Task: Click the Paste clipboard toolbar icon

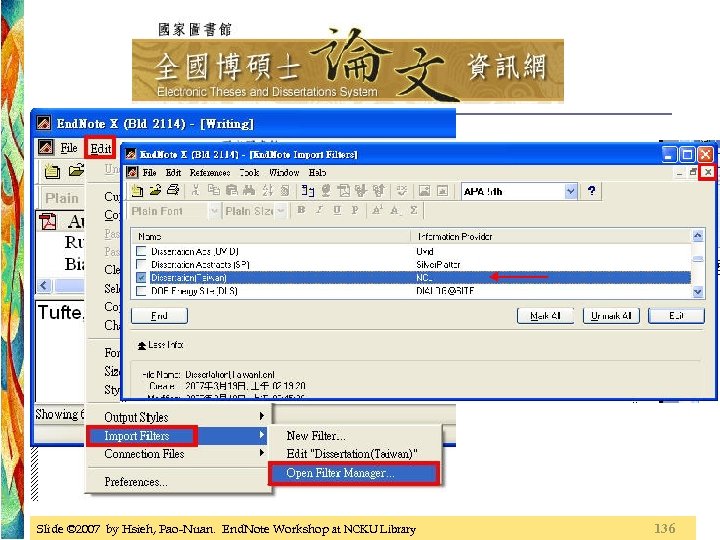Action: [232, 190]
